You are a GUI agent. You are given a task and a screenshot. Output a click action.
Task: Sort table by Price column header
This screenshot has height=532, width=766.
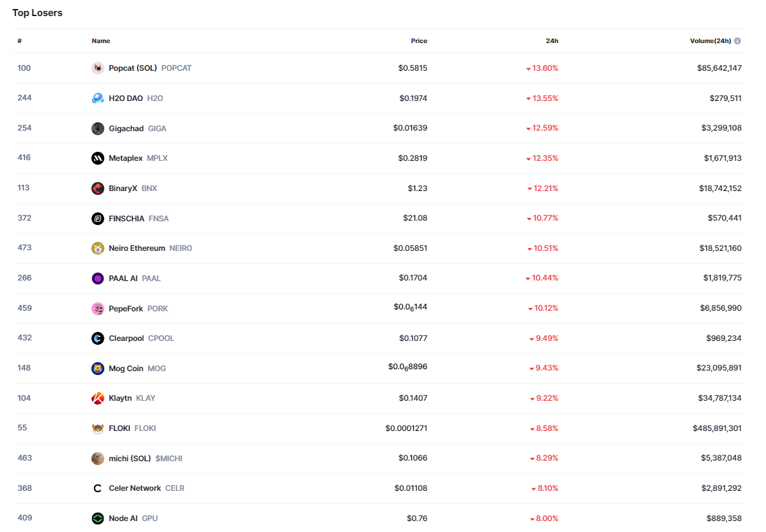pyautogui.click(x=419, y=41)
